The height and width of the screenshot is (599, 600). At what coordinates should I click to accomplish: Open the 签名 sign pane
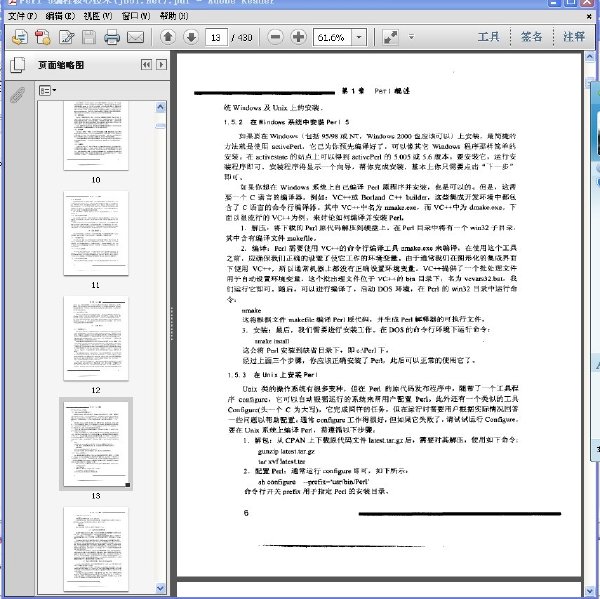pos(532,37)
